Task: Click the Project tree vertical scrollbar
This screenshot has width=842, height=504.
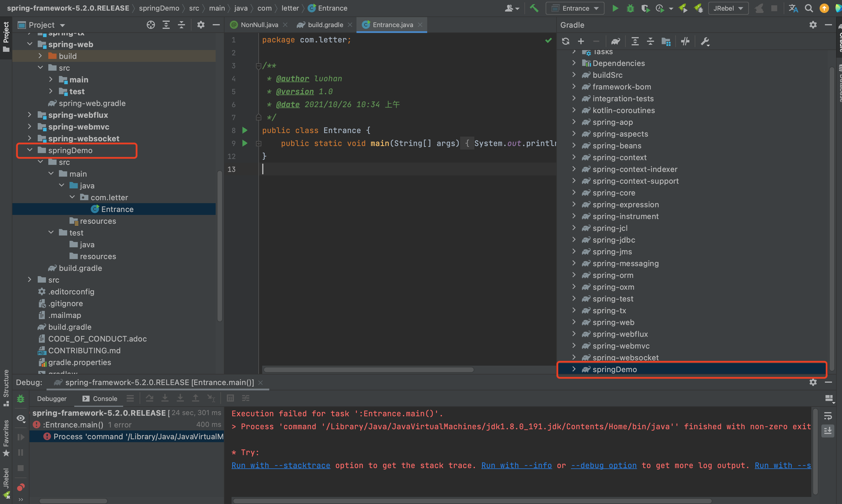Action: coord(220,246)
